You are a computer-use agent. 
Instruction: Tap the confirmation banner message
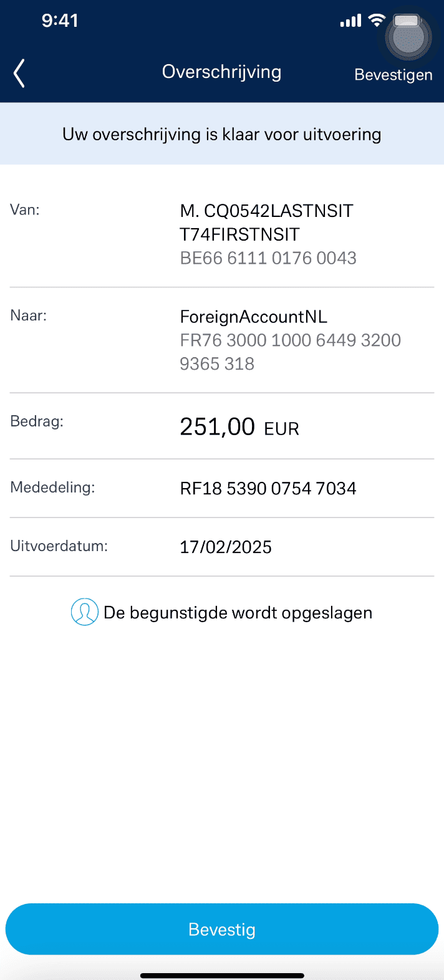click(x=221, y=133)
